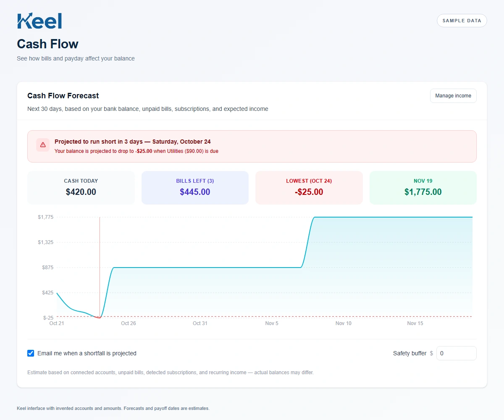Click the Nov 10 x-axis label
The image size is (504, 420).
(x=344, y=323)
